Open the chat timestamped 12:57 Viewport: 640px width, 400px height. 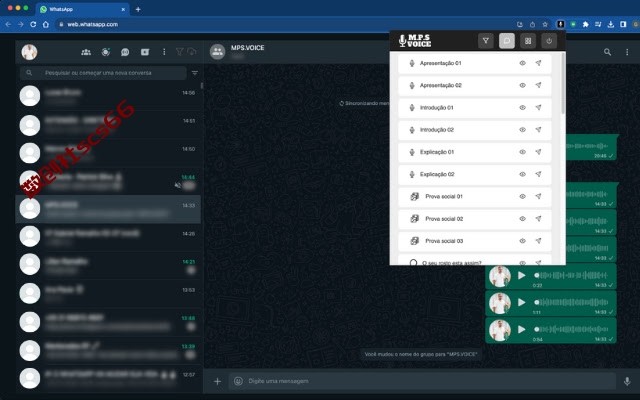coord(108,378)
